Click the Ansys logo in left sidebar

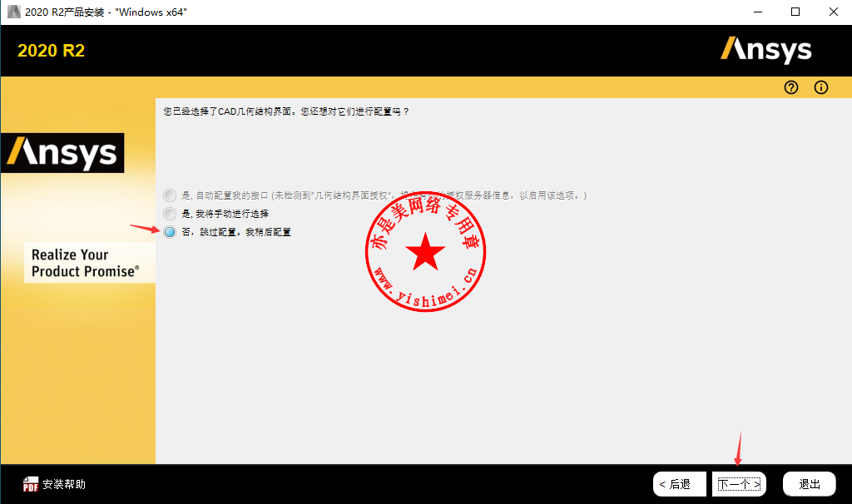[62, 153]
